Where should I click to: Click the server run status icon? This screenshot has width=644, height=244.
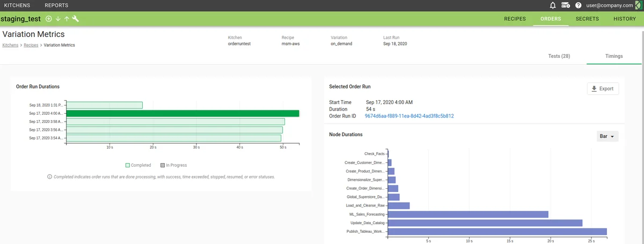pos(566,5)
